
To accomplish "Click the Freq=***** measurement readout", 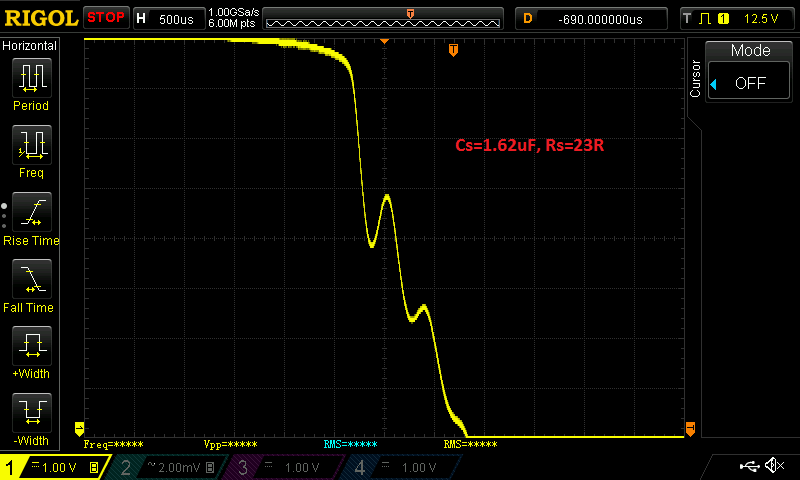I will 114,444.
